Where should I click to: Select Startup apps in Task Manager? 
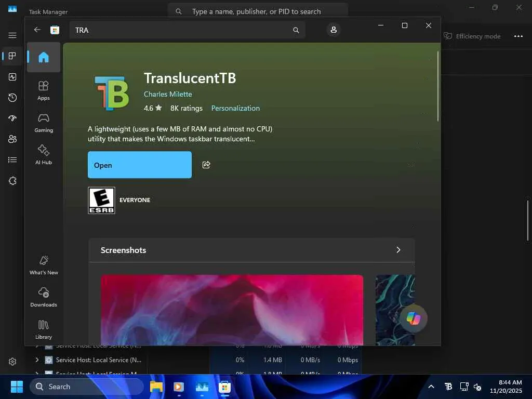pos(12,118)
